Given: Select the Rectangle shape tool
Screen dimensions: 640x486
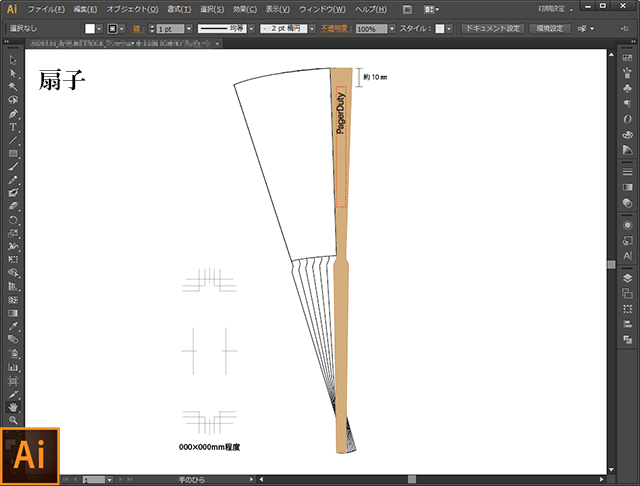Looking at the screenshot, I should (13, 153).
